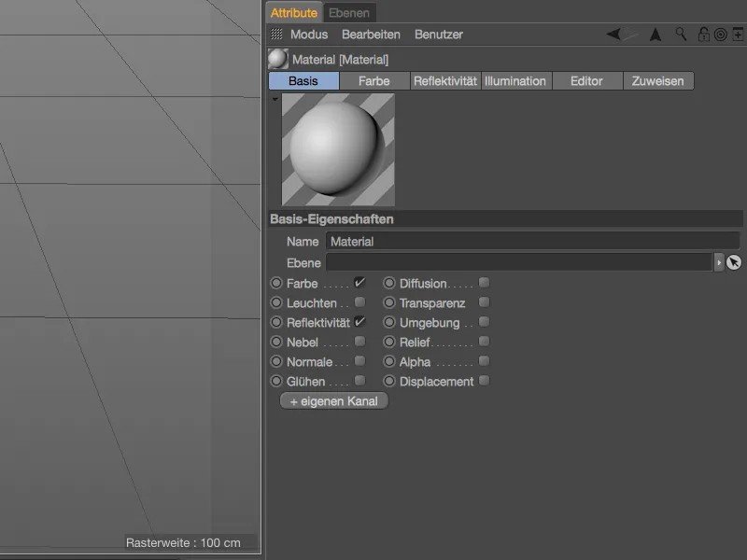Enable the Nebel channel checkbox
The width and height of the screenshot is (747, 560).
pos(359,342)
